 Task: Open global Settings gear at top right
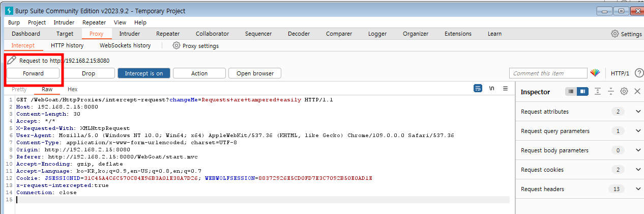[x=615, y=34]
